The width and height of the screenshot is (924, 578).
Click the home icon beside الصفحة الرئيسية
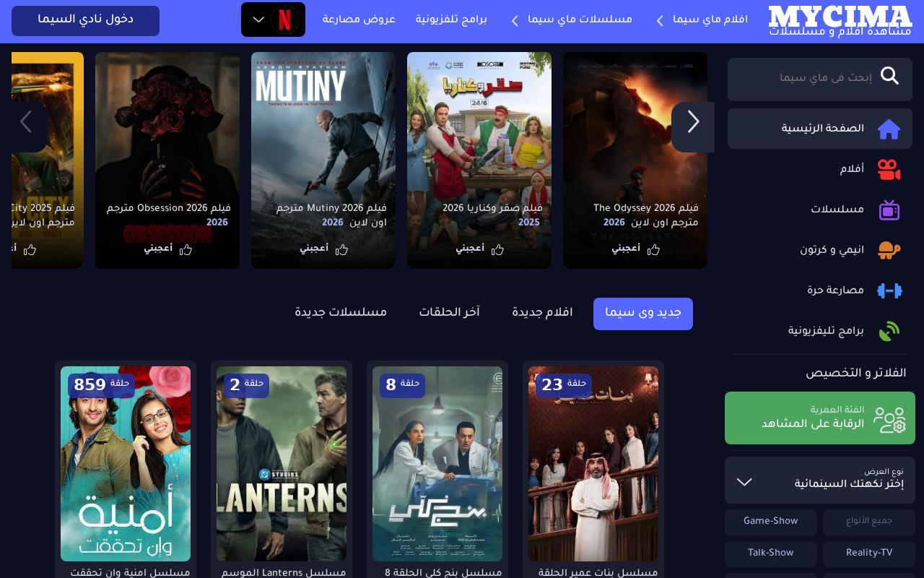tap(889, 129)
